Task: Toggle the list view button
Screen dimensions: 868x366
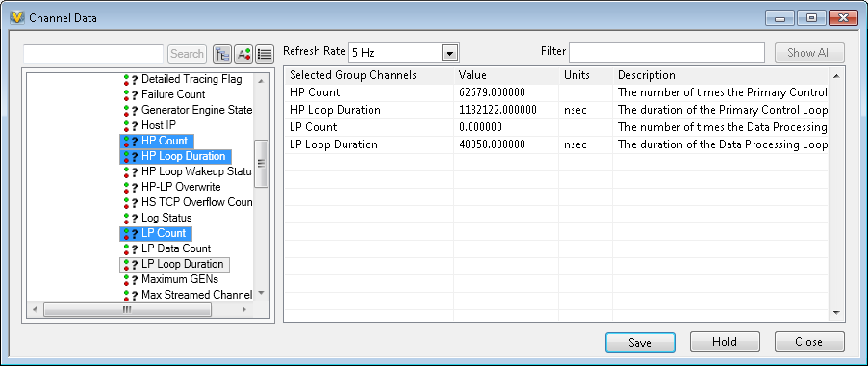Action: click(x=265, y=54)
